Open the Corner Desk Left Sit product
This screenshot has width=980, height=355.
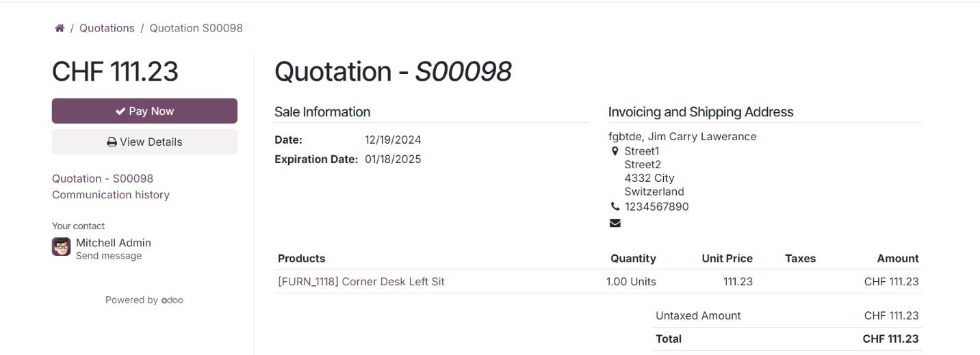click(x=361, y=281)
